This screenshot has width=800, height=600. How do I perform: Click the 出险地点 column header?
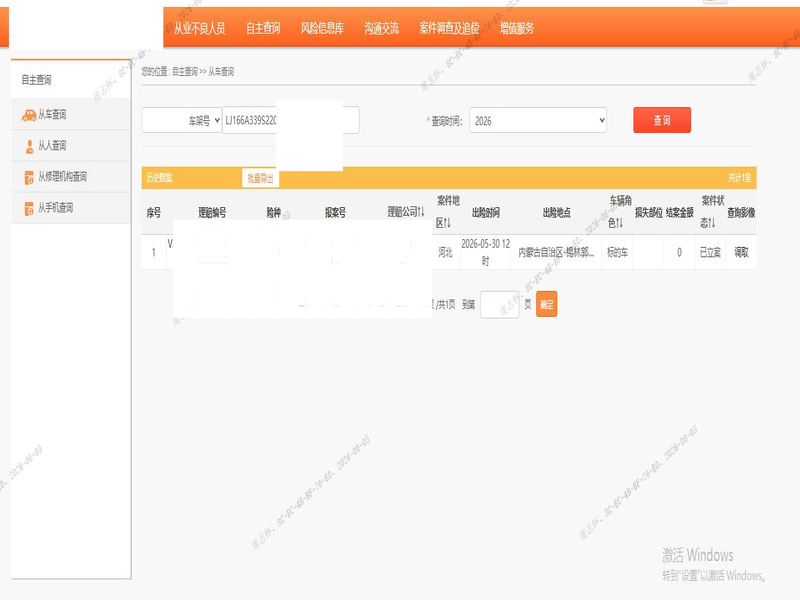tap(557, 212)
